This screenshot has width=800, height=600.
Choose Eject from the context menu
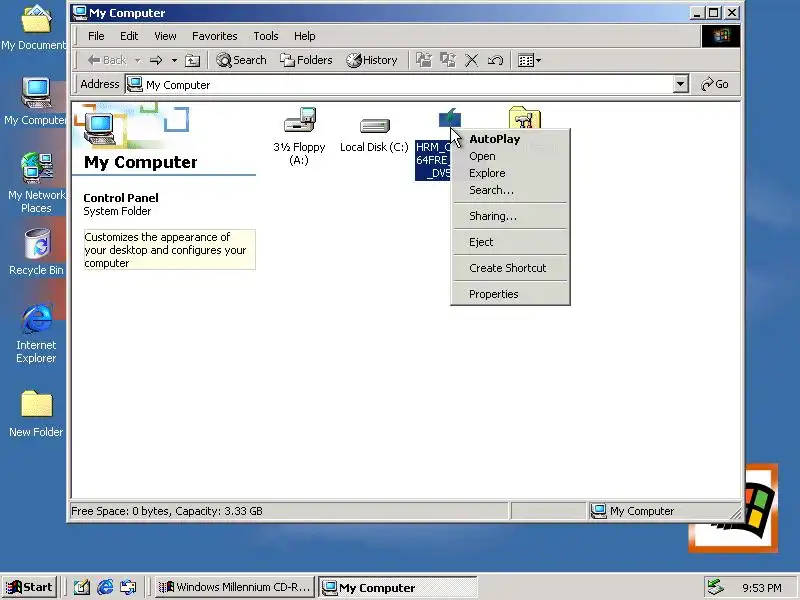510,242
